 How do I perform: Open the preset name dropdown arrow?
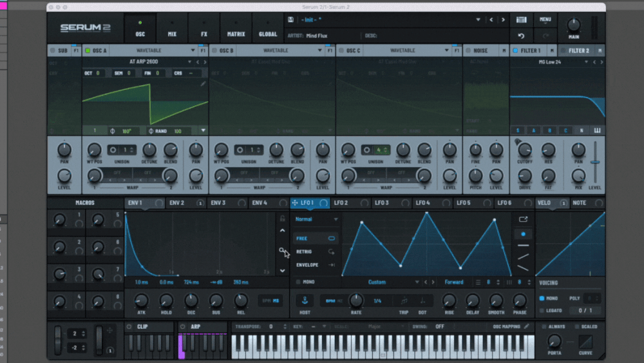coord(478,20)
